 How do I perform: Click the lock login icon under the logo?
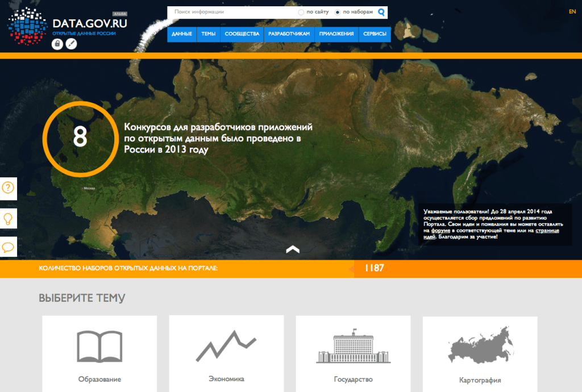(57, 44)
